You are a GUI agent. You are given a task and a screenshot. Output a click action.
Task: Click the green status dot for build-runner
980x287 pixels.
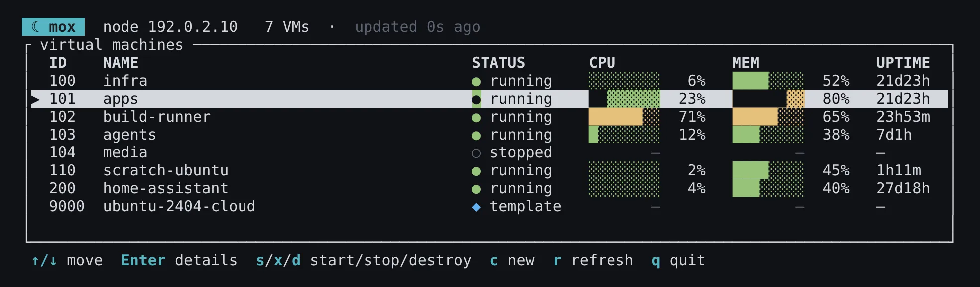476,117
